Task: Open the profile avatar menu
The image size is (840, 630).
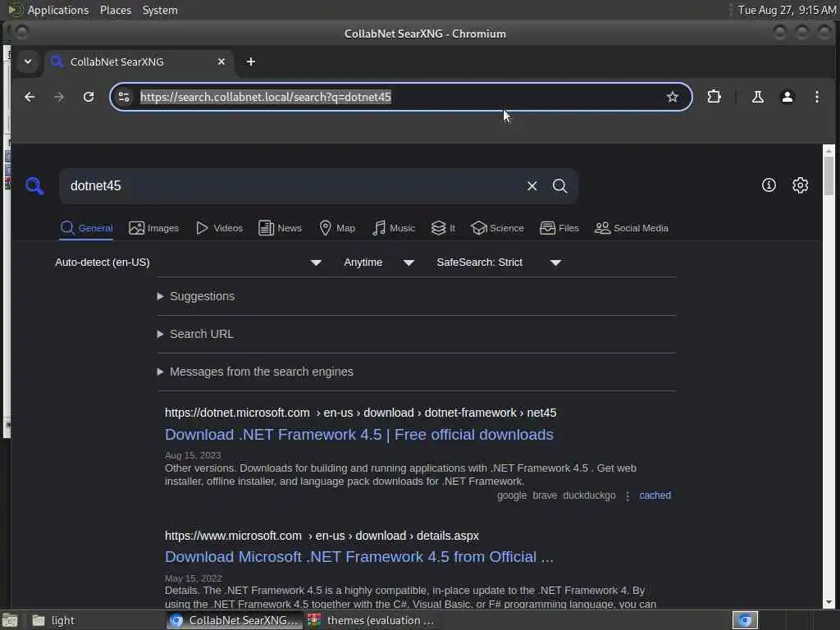Action: (x=787, y=97)
